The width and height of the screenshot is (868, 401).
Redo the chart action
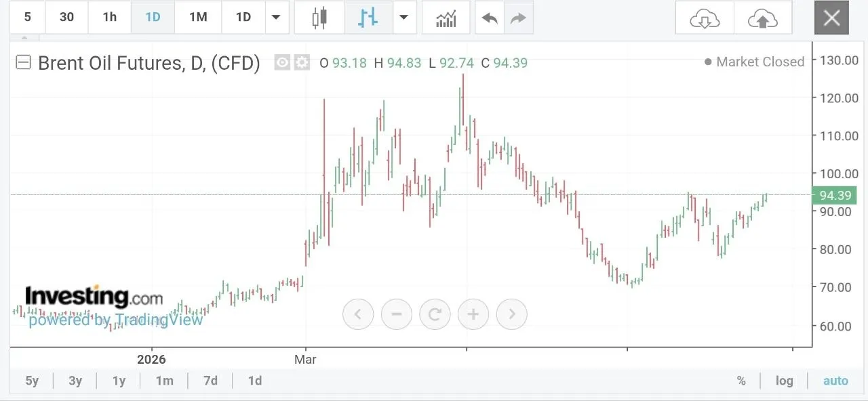(x=519, y=18)
